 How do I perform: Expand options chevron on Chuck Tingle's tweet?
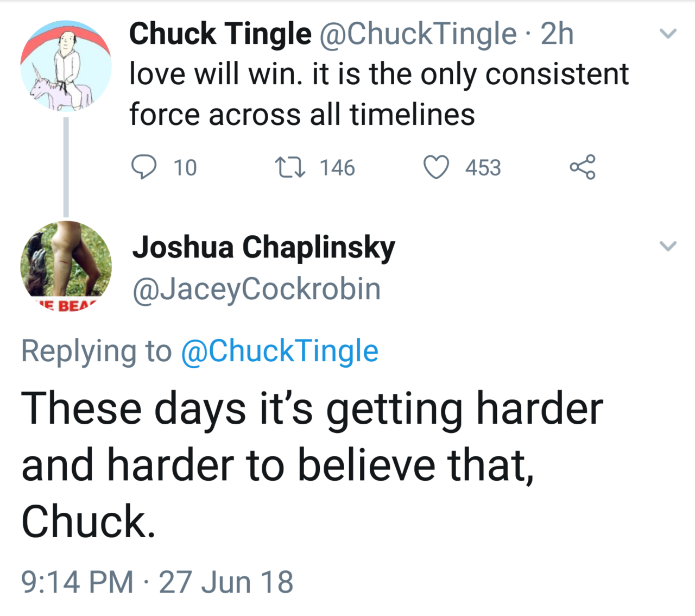pos(668,34)
